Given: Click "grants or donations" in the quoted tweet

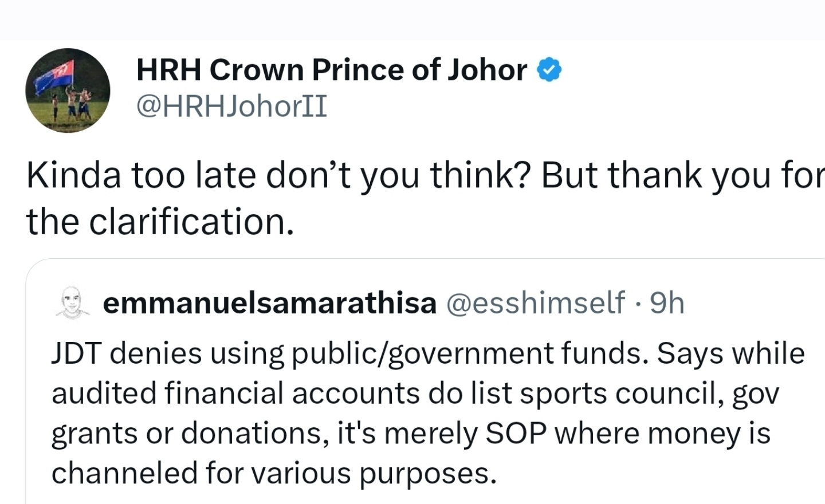Looking at the screenshot, I should click(187, 434).
